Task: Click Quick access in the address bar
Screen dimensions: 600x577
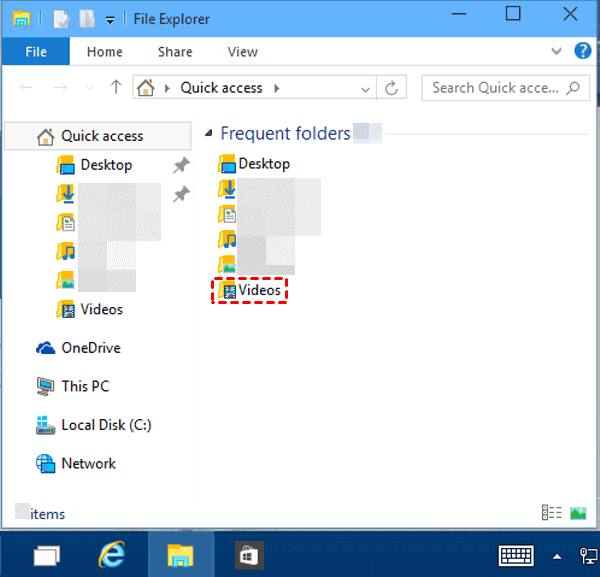Action: click(221, 88)
